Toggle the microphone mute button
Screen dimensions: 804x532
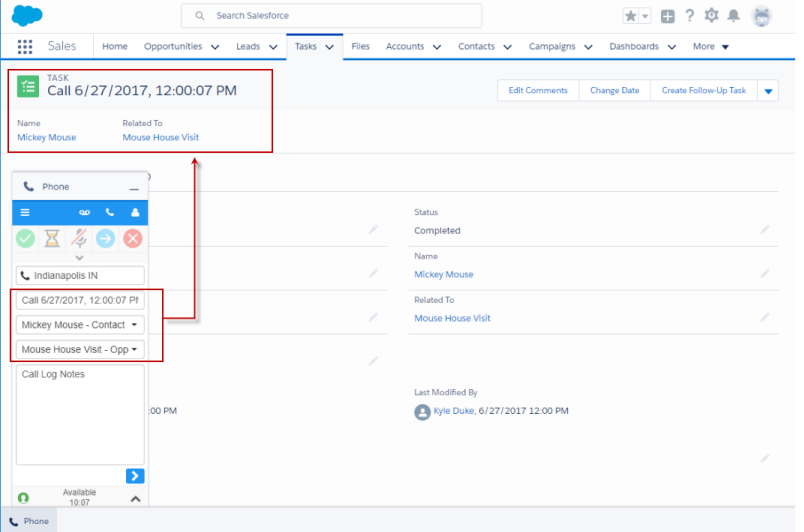pos(79,238)
